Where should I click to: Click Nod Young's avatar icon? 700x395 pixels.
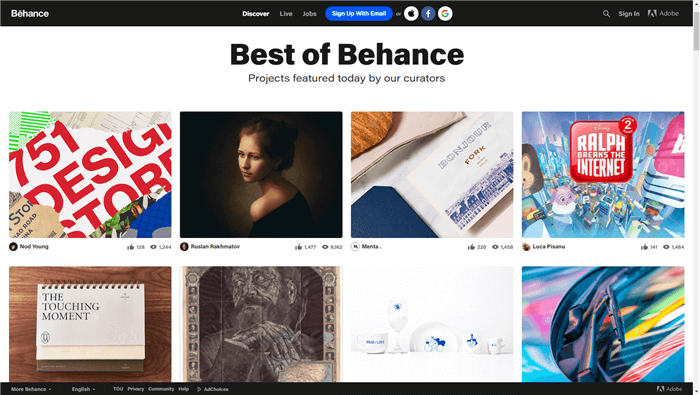[13, 247]
